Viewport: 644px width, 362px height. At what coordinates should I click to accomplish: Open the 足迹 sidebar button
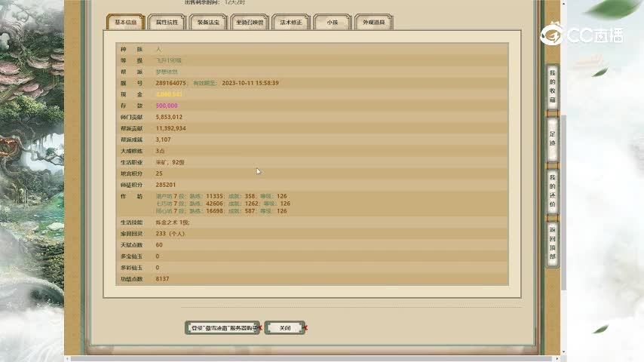pos(552,138)
